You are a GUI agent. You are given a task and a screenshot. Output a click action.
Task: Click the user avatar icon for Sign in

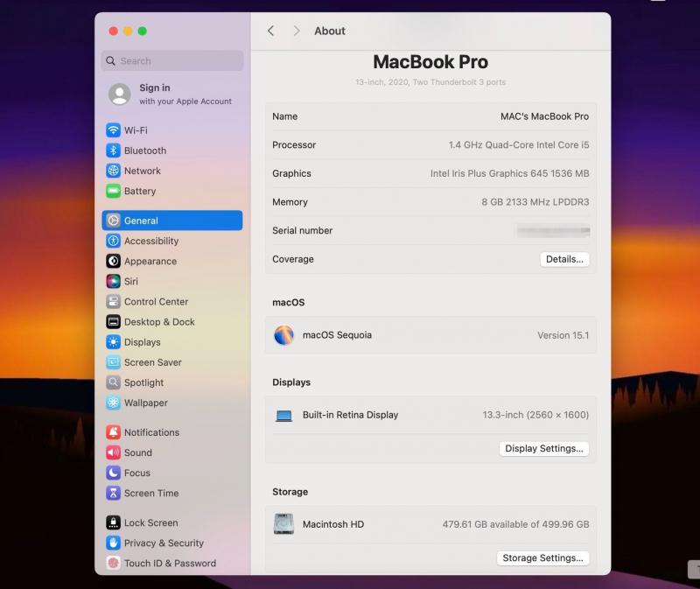coord(120,95)
